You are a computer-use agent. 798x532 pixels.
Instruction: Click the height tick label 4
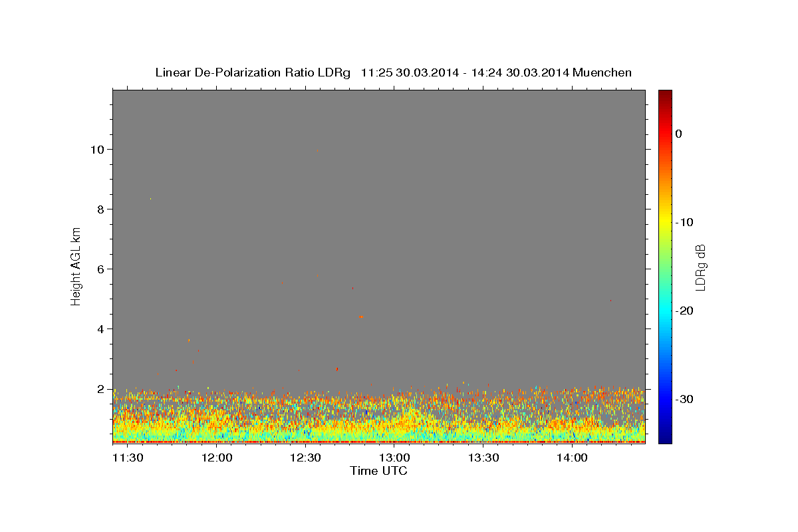[x=101, y=329]
